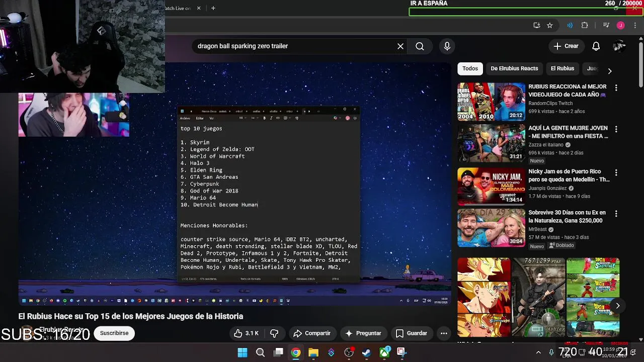The height and width of the screenshot is (362, 644).
Task: Close the 'Watch Live on' browser tab
Action: [199, 8]
